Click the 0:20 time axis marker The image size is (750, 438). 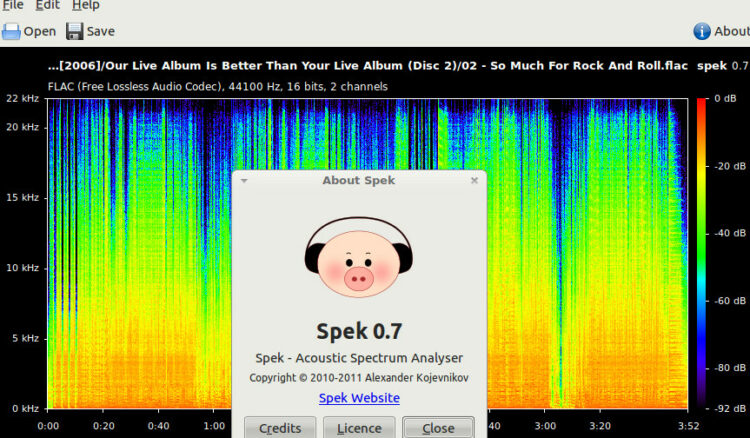coord(103,425)
